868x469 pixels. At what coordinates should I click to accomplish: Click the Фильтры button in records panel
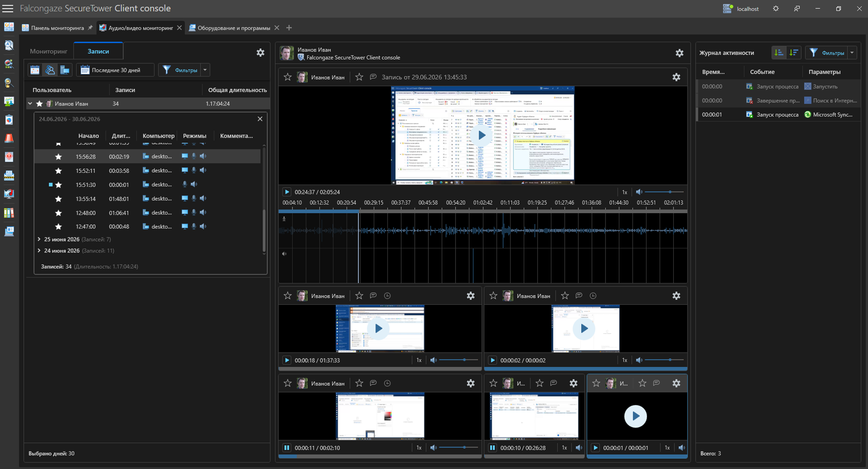[x=180, y=70]
